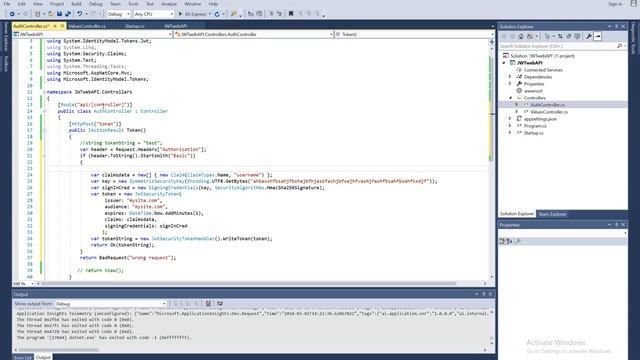640x360 pixels.
Task: Click the Save All toolbar icon
Action: pyautogui.click(x=68, y=14)
